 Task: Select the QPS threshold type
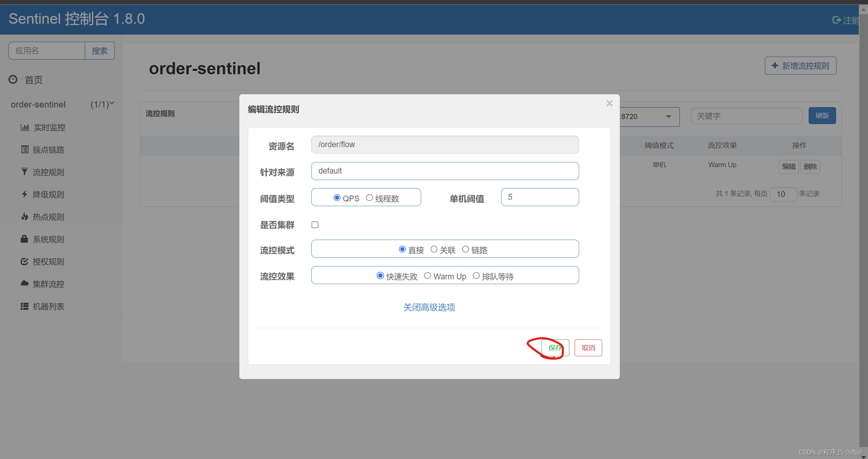pyautogui.click(x=337, y=198)
